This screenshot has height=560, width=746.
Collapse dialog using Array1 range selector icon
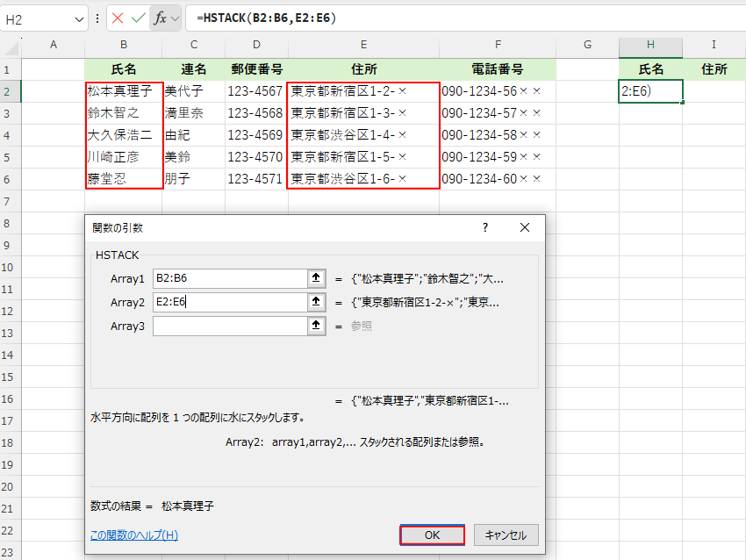pos(313,278)
